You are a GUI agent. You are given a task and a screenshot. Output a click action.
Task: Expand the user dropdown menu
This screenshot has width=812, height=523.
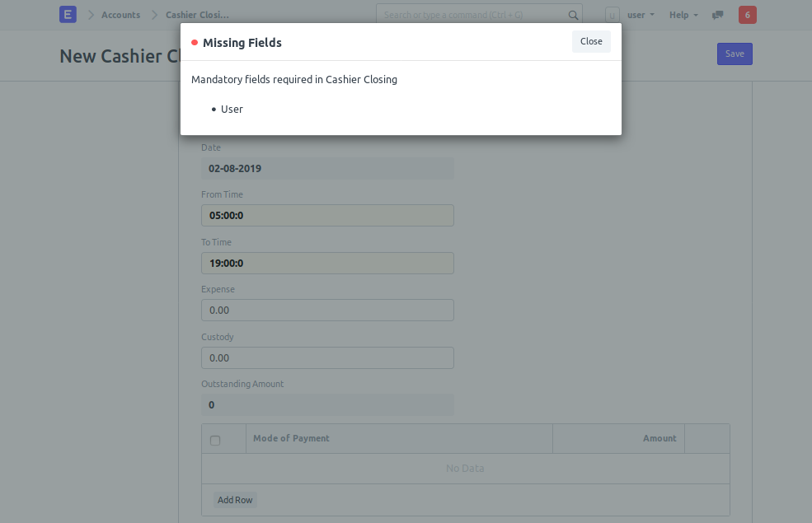pos(641,15)
